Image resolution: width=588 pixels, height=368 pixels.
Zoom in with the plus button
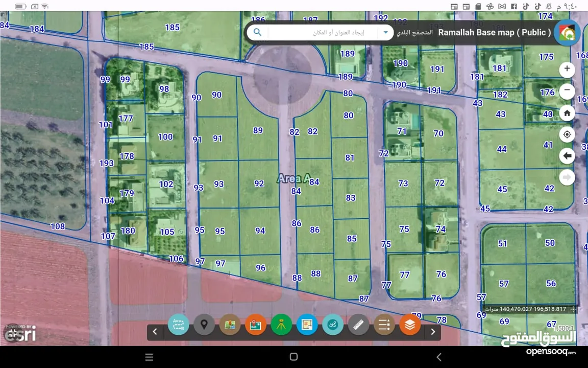(x=567, y=69)
